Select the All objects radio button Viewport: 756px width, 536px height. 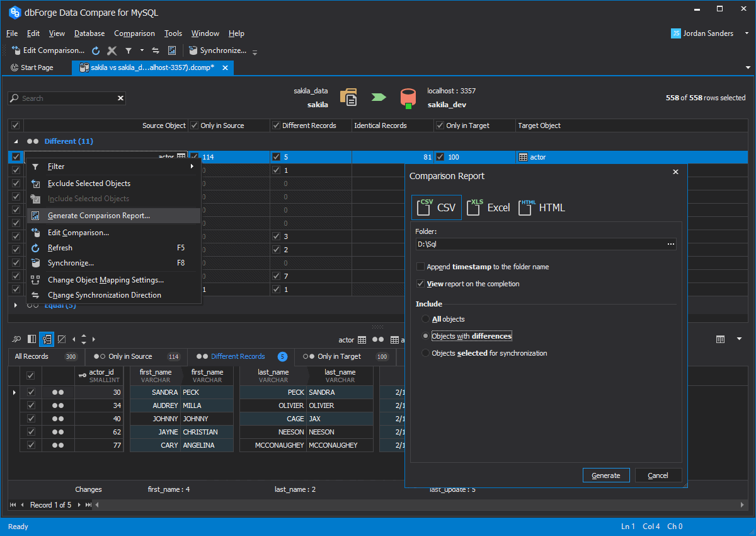click(426, 319)
